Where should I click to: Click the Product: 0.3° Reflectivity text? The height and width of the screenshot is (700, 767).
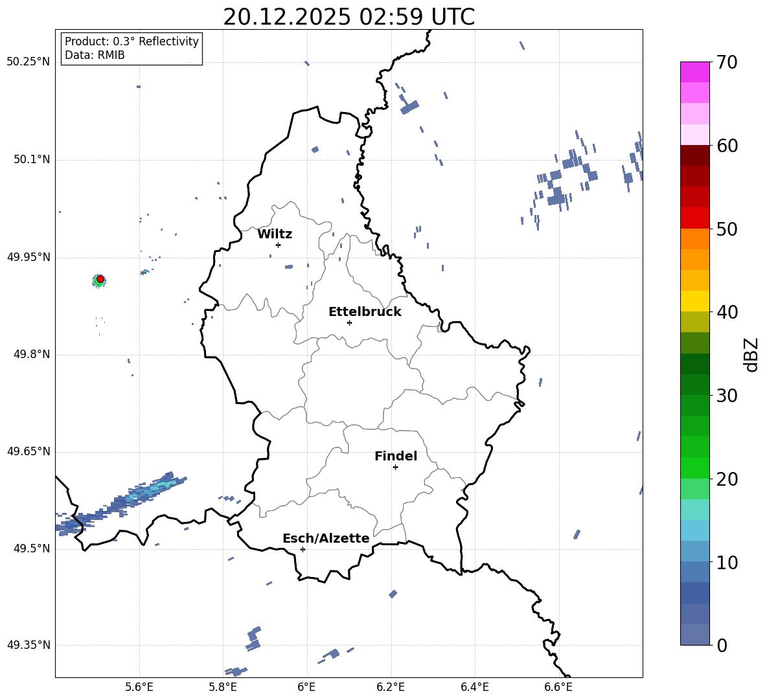coord(132,41)
